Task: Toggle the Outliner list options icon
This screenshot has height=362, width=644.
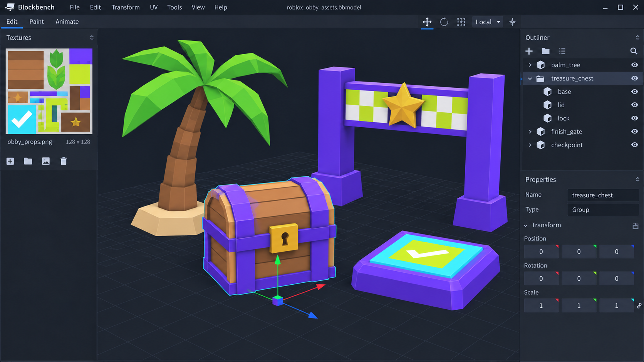Action: 562,51
